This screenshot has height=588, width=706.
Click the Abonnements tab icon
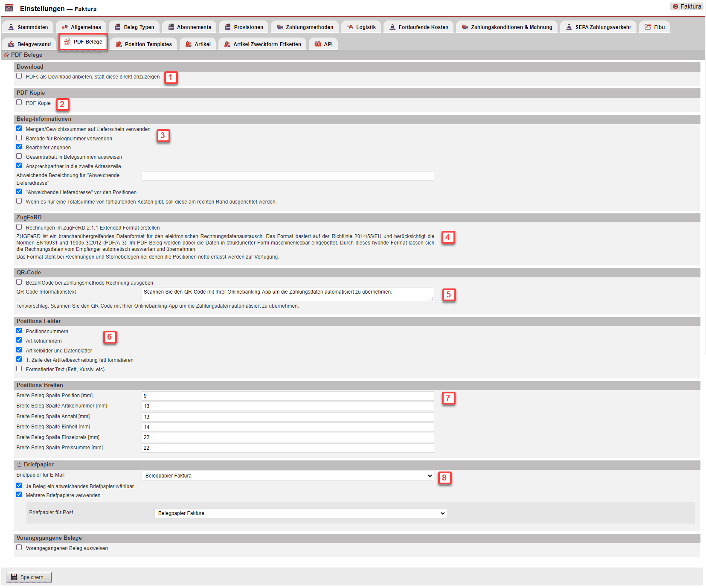(x=171, y=27)
